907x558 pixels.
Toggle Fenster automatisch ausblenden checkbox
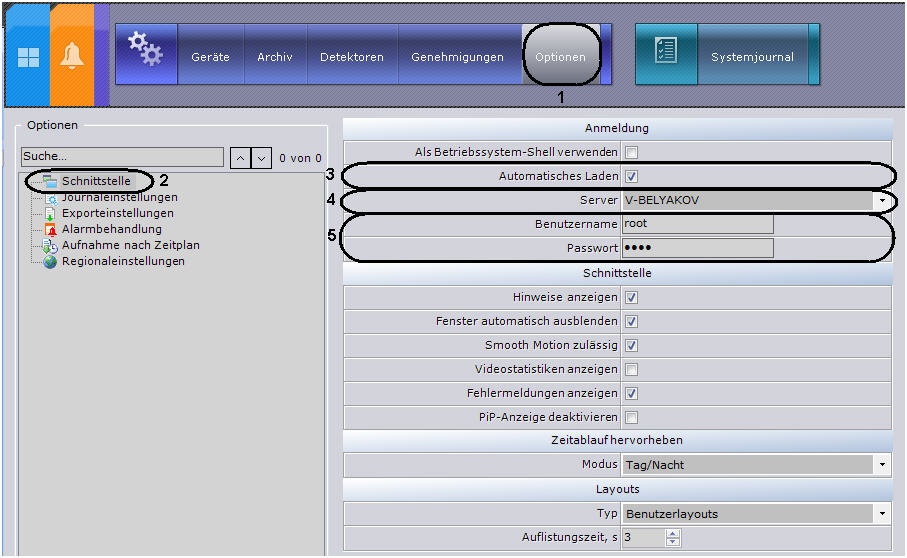[631, 322]
